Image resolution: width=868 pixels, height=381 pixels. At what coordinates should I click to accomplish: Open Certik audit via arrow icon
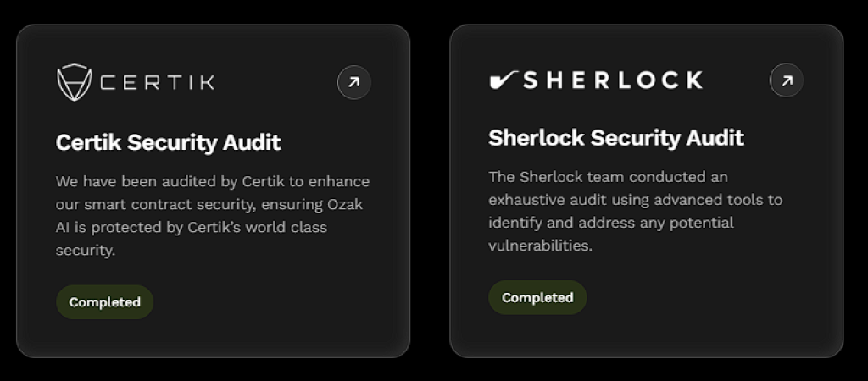pos(354,83)
